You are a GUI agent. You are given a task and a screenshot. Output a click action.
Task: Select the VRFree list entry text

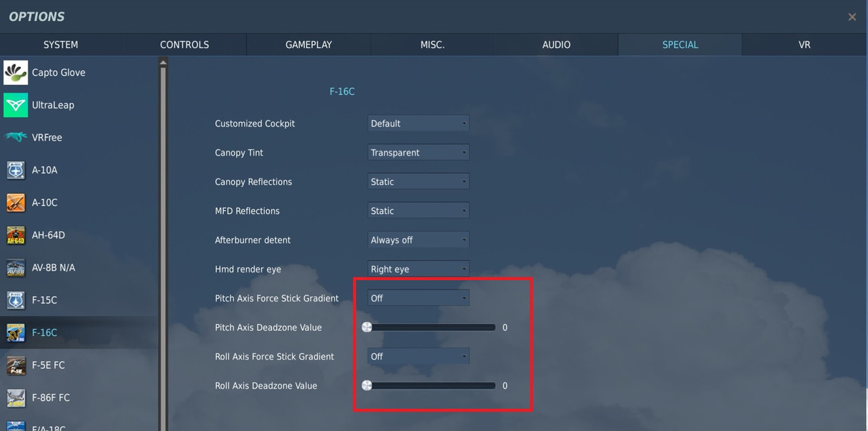47,138
